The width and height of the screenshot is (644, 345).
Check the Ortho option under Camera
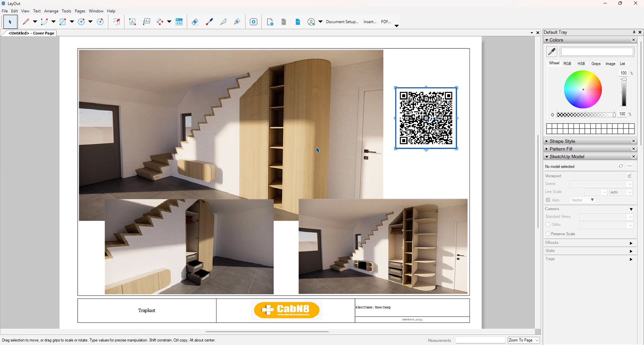(547, 224)
